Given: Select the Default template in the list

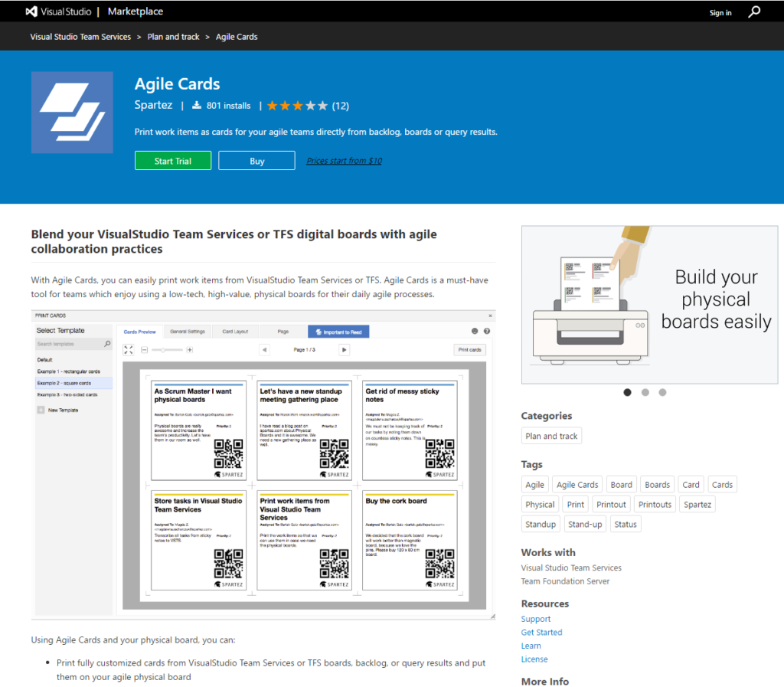Looking at the screenshot, I should [44, 359].
